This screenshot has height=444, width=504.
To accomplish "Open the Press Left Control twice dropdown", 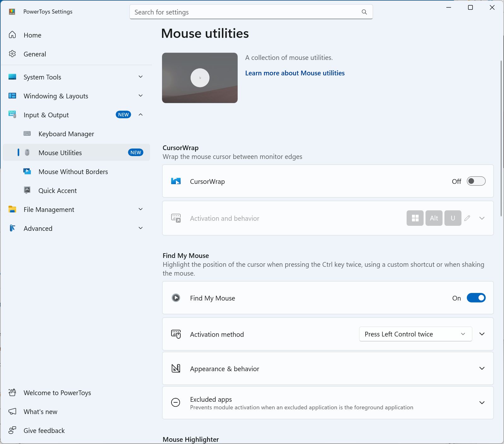I will coord(415,334).
